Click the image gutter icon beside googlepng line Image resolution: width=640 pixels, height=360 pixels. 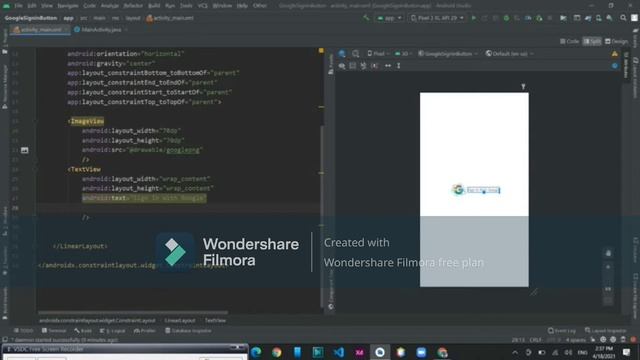pyautogui.click(x=24, y=150)
